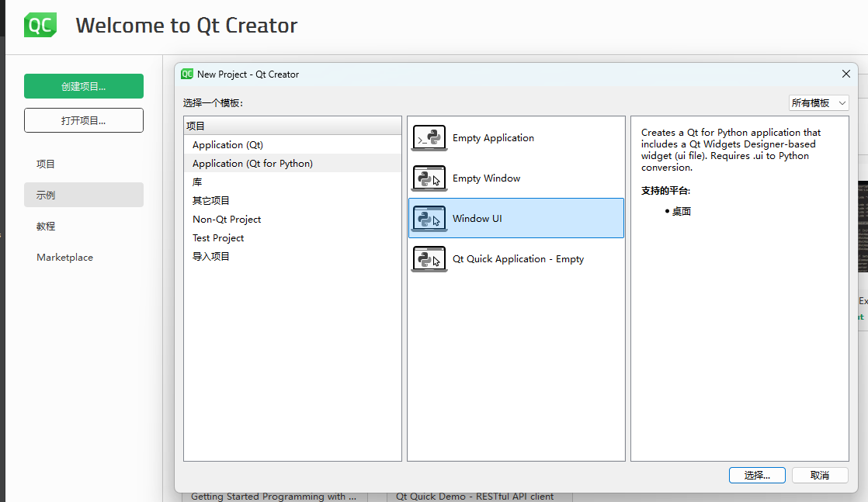The height and width of the screenshot is (502, 868).
Task: Switch to the 项目 sidebar tab
Action: point(84,164)
